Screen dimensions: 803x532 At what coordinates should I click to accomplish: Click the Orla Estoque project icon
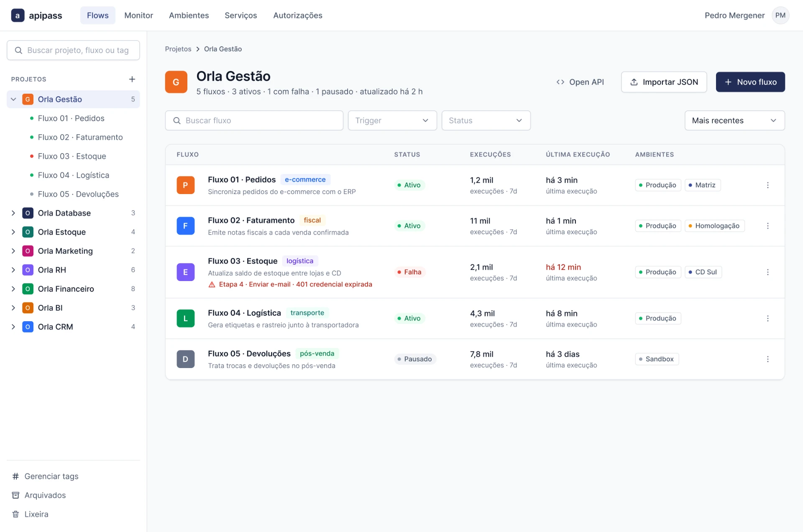point(28,232)
